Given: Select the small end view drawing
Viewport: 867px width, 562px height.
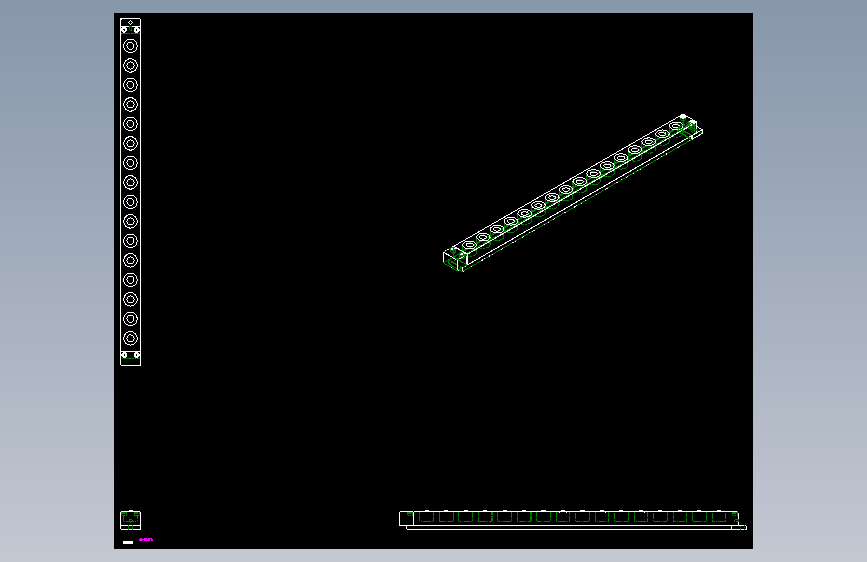Looking at the screenshot, I should [x=130, y=521].
